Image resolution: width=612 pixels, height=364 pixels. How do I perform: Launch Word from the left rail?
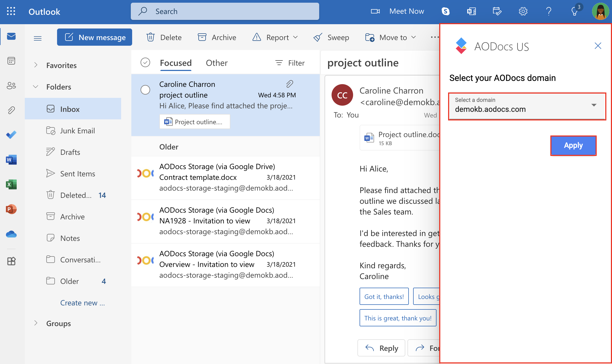tap(11, 160)
